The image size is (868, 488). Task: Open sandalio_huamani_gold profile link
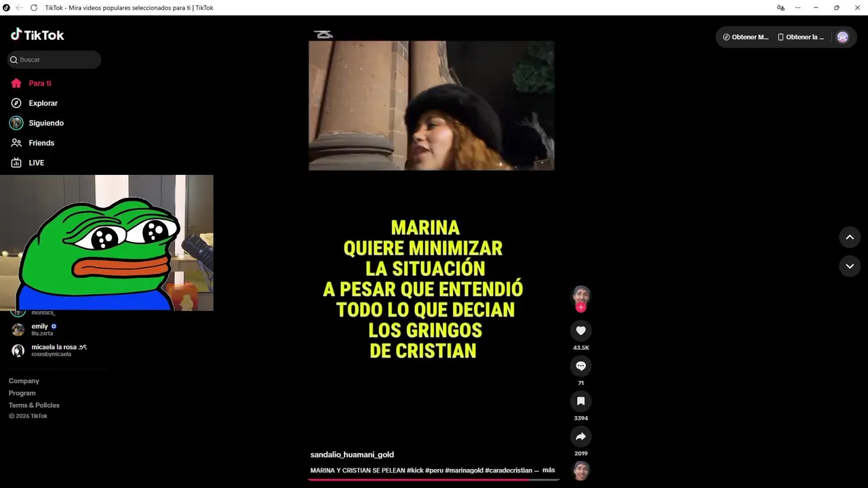tap(352, 455)
